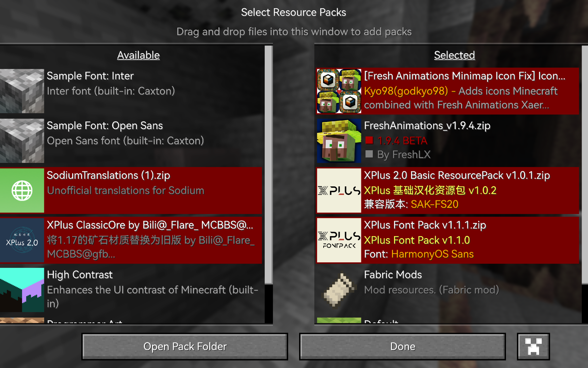Image resolution: width=588 pixels, height=368 pixels.
Task: Click the XPlus Basic ResourcePack logo icon
Action: (339, 190)
